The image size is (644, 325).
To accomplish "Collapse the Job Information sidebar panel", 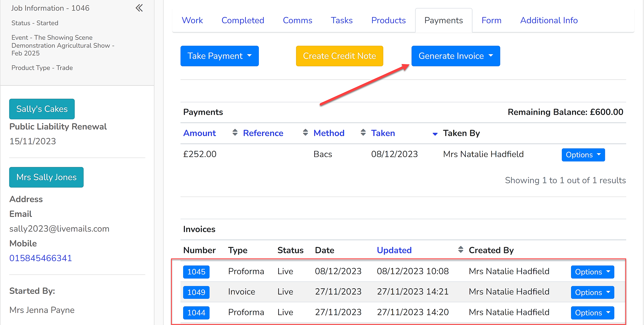I will (139, 8).
